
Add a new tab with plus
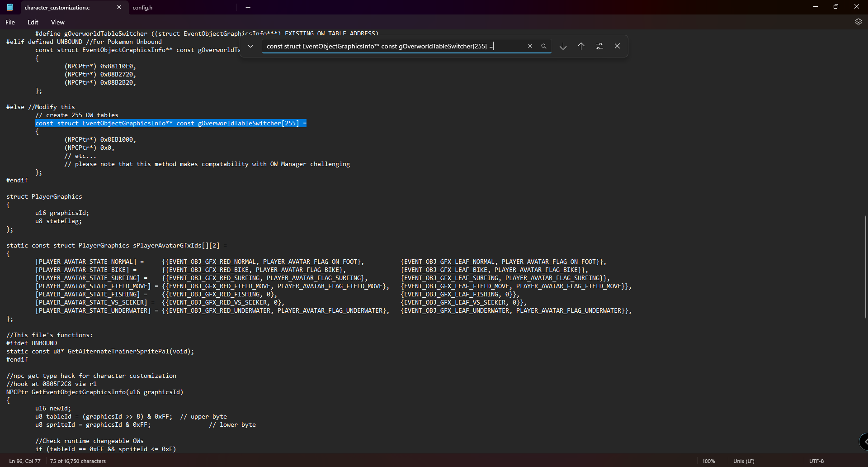(248, 7)
